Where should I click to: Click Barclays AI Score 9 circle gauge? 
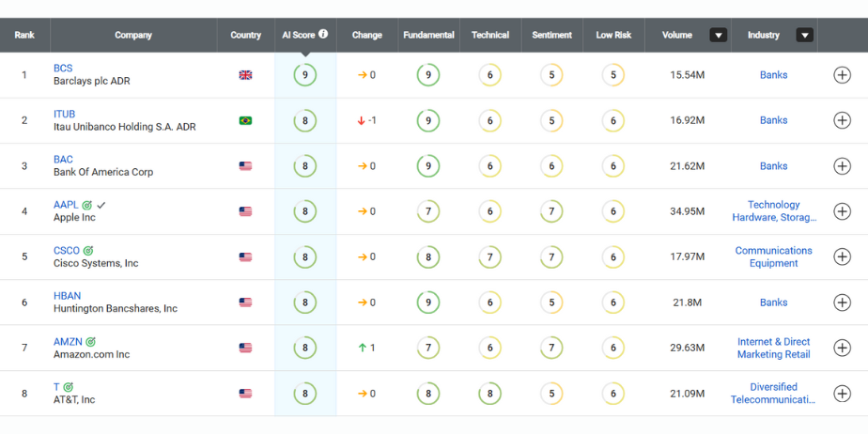point(305,75)
